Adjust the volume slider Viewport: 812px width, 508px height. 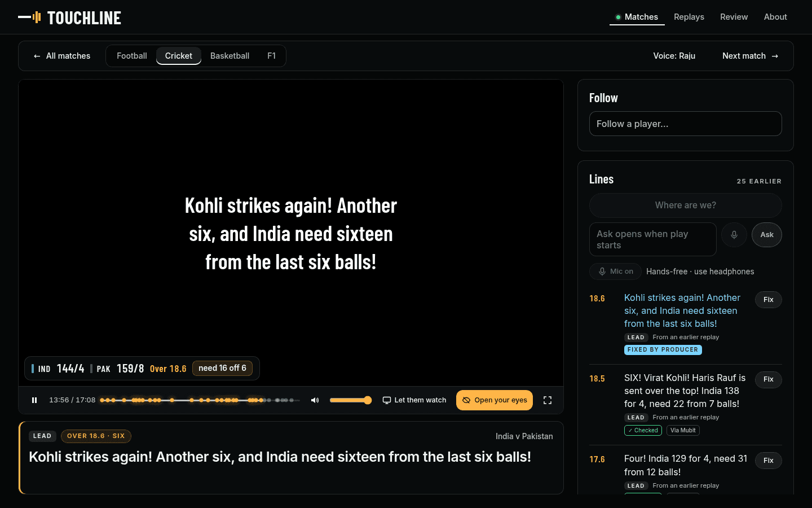pyautogui.click(x=350, y=400)
